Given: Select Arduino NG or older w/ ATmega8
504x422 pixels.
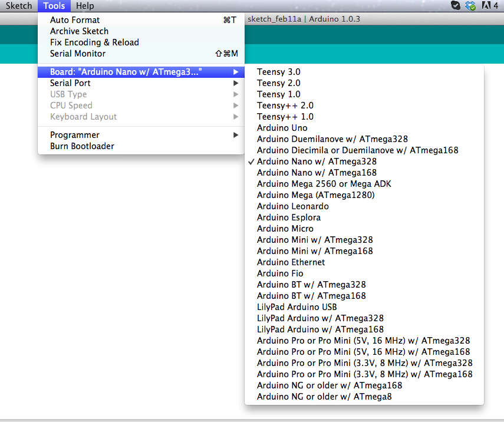Looking at the screenshot, I should [x=324, y=397].
